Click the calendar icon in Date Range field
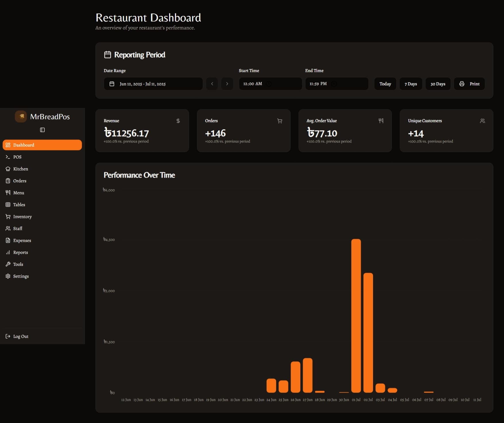This screenshot has width=504, height=423. point(112,84)
